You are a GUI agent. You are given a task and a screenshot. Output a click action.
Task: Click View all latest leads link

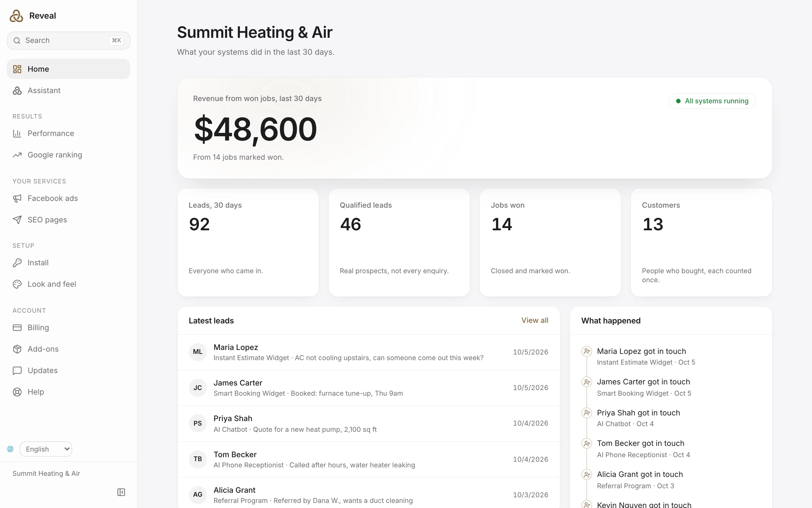coord(535,321)
